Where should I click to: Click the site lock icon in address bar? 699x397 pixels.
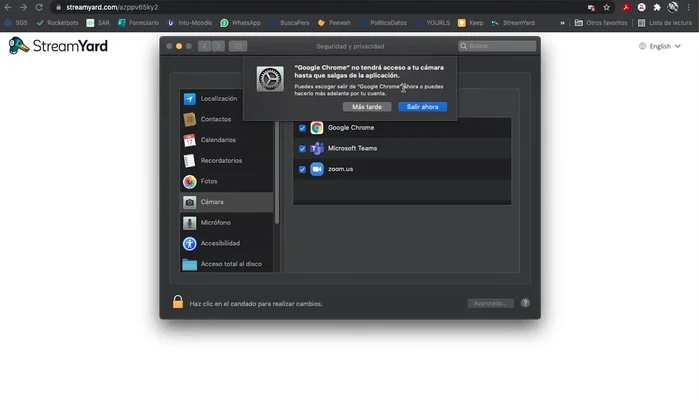click(x=58, y=7)
